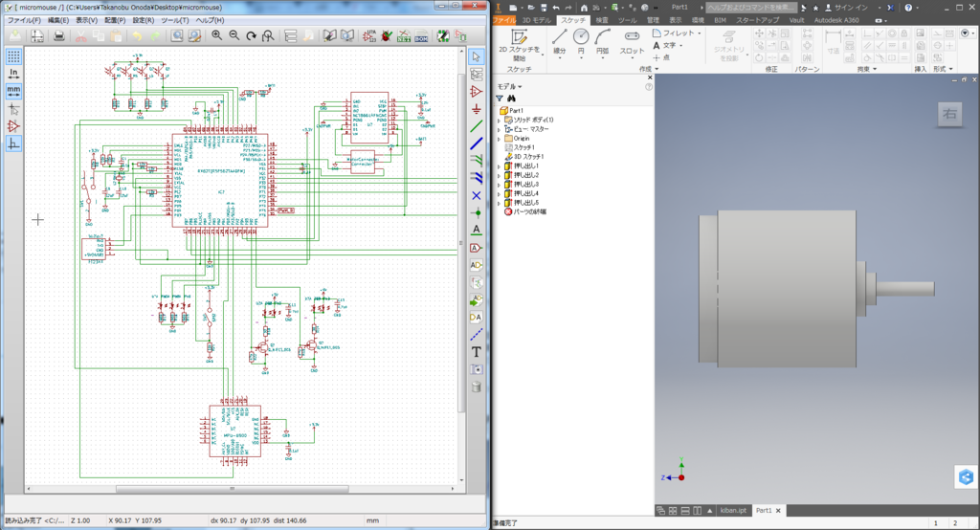Open the モデル browser dropdown
Image resolution: width=980 pixels, height=530 pixels.
tap(509, 86)
